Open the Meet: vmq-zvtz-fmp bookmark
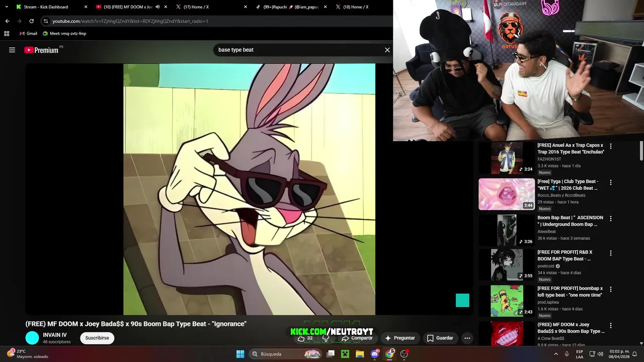Image resolution: width=644 pixels, height=362 pixels. click(64, 34)
